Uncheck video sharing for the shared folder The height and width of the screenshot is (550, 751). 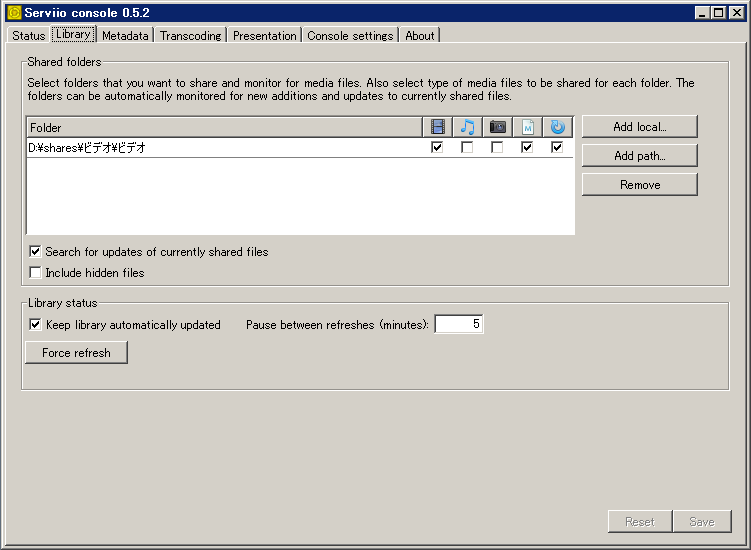click(437, 148)
